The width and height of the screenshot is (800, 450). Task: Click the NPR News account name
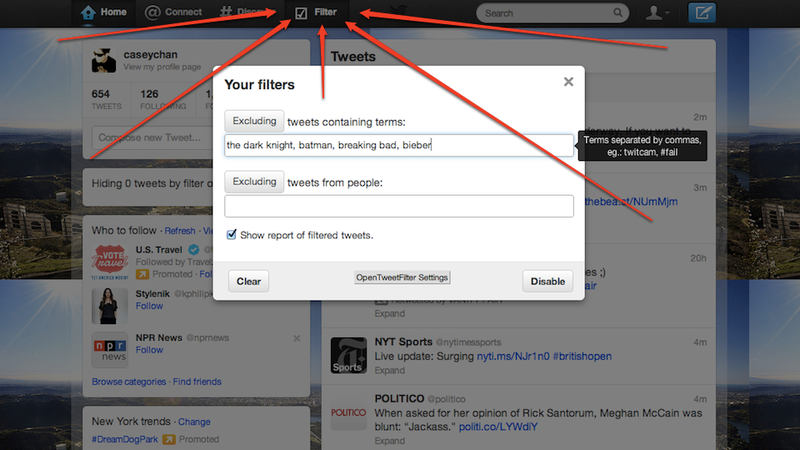(x=159, y=338)
